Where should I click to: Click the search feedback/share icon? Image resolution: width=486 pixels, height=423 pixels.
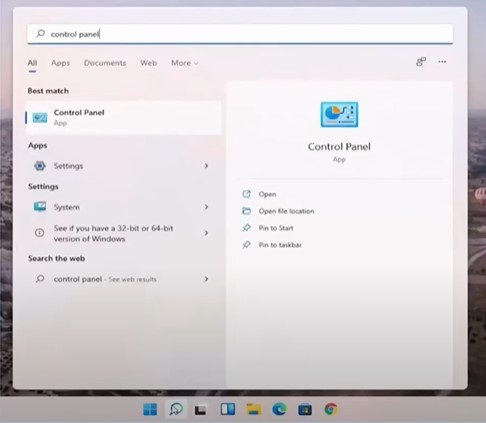pyautogui.click(x=421, y=62)
